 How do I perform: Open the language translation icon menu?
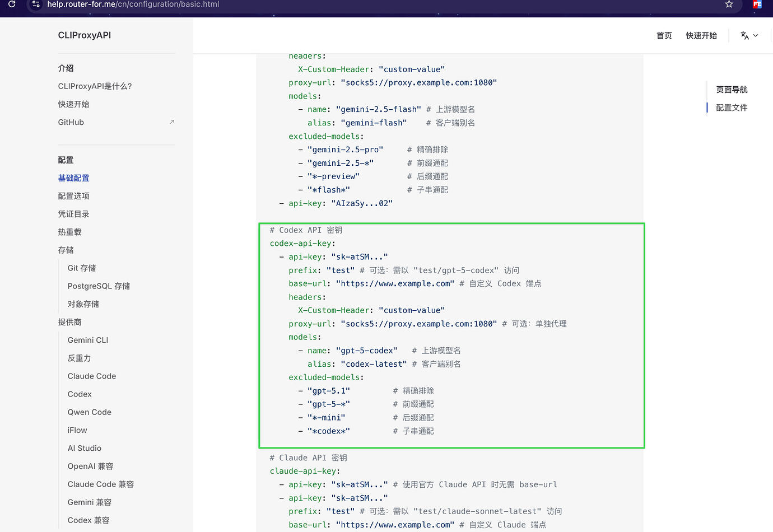coord(745,35)
